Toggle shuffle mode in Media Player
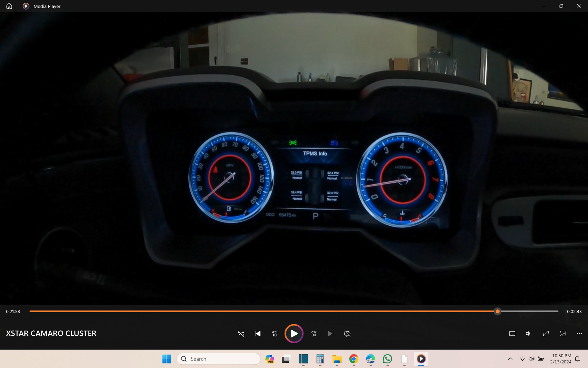This screenshot has width=588, height=368. 241,333
